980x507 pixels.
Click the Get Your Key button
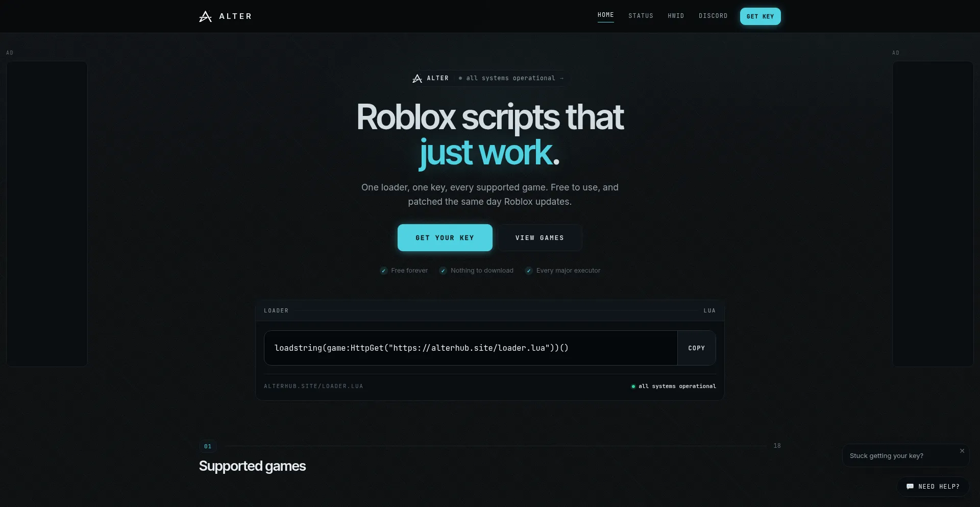[x=445, y=238]
